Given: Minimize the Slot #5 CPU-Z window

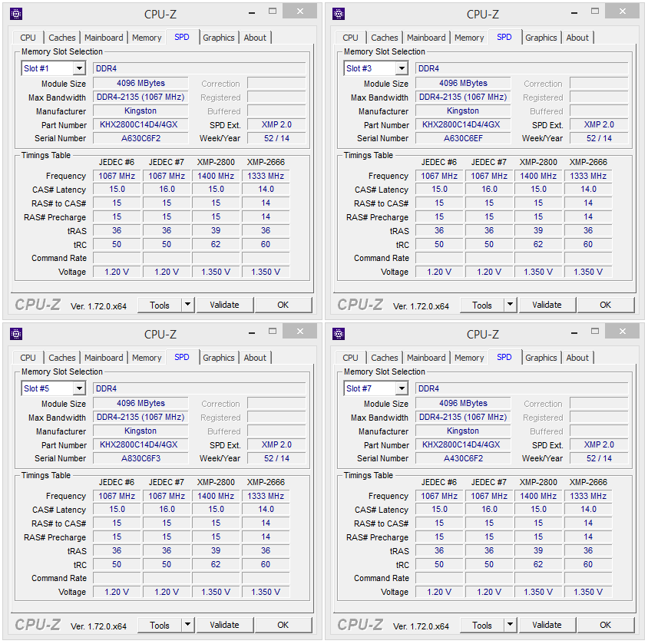Looking at the screenshot, I should (252, 333).
